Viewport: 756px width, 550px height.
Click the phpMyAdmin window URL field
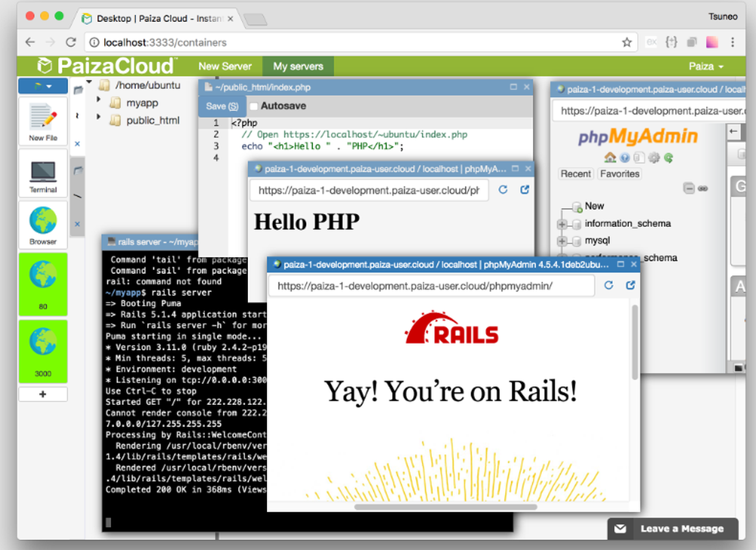tap(649, 111)
